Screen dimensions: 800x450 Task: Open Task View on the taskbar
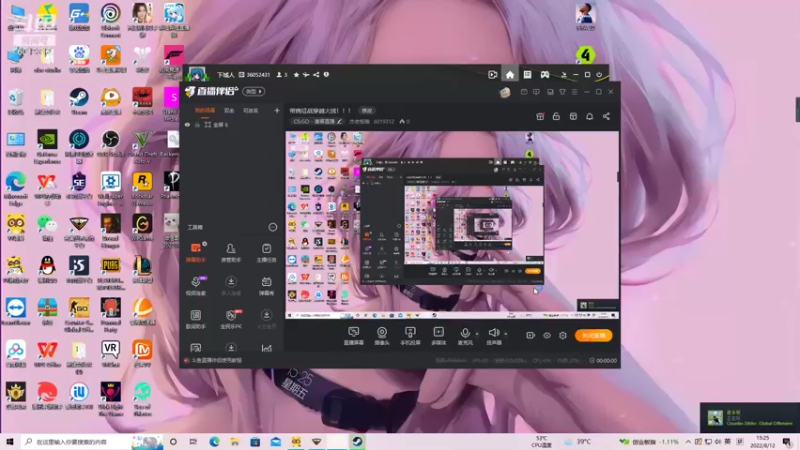click(193, 441)
